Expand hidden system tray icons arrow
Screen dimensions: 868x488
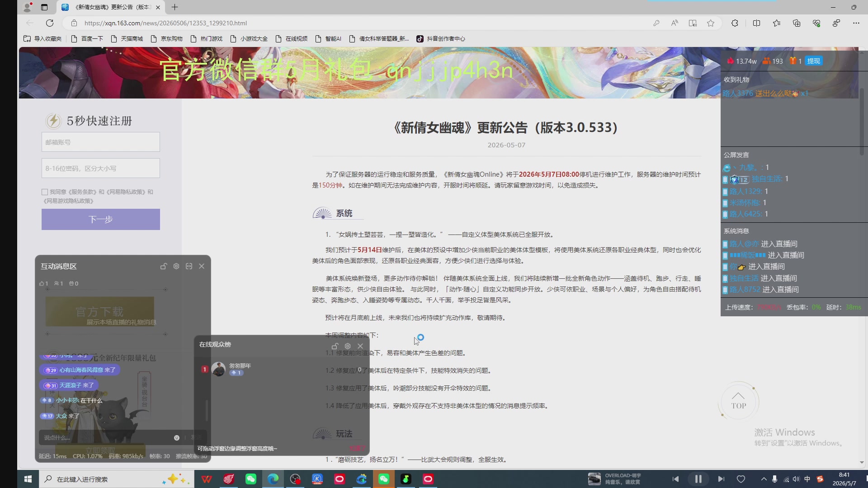coord(764,479)
